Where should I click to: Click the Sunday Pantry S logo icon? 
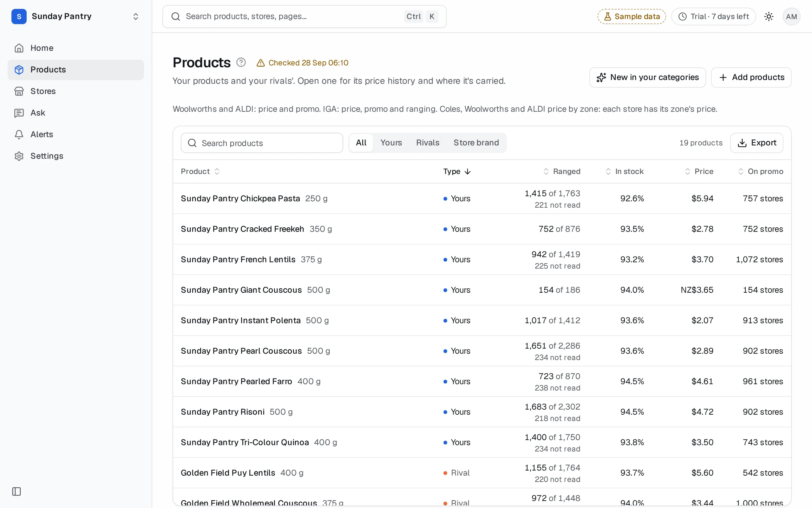tap(19, 17)
